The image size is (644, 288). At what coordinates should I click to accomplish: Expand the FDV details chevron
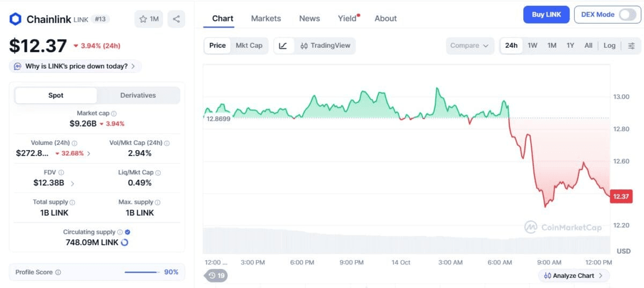[x=72, y=183]
